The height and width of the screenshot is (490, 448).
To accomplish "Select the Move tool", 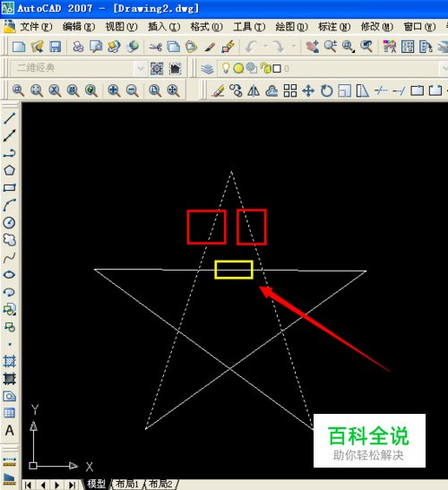I will click(308, 91).
